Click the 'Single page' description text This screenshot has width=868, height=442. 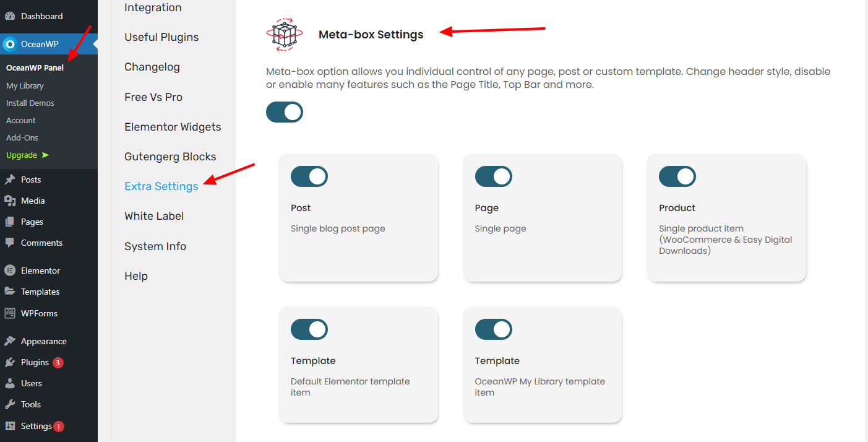tap(501, 228)
